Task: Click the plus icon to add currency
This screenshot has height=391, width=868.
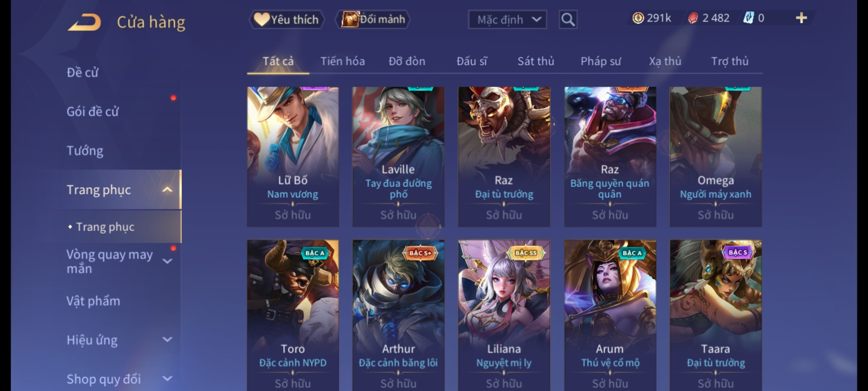Action: coord(801,18)
